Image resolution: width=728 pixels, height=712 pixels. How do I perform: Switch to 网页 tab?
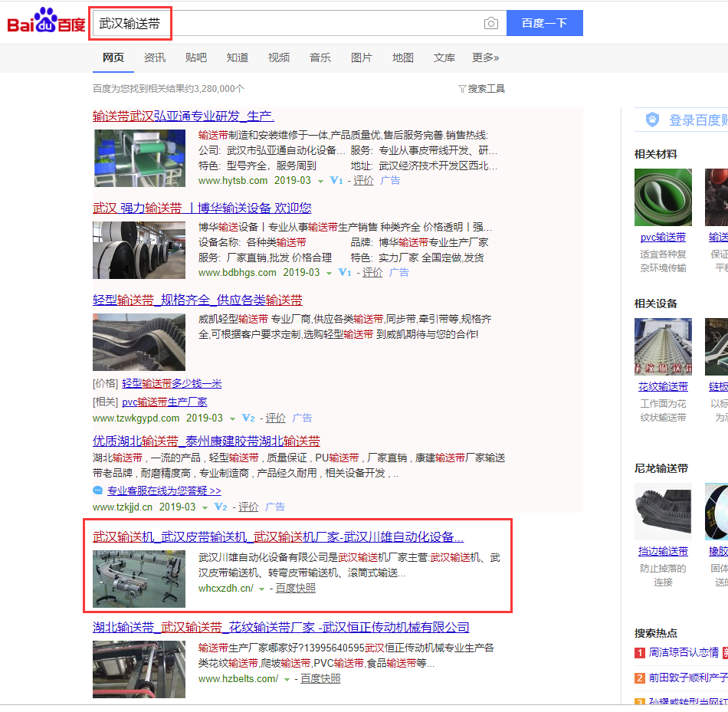point(113,57)
